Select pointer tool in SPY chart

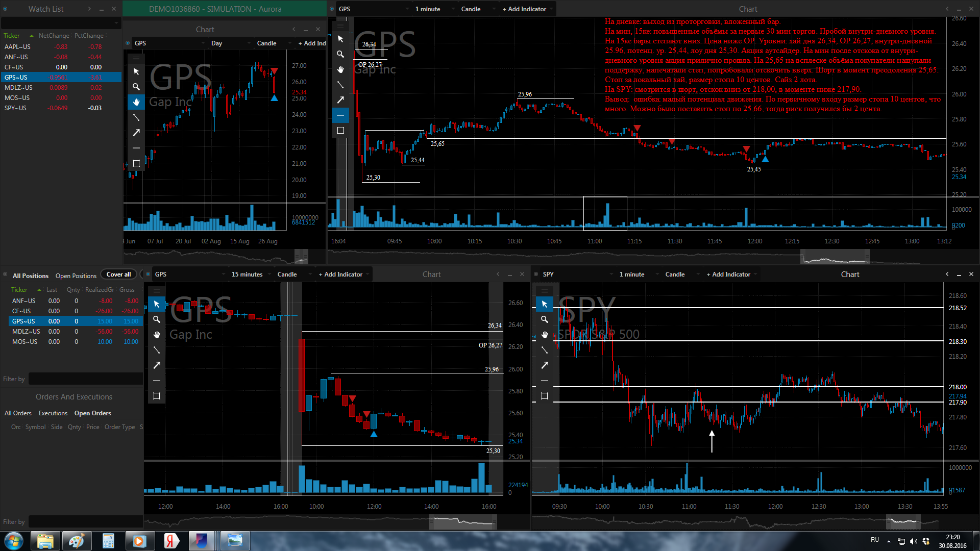545,304
